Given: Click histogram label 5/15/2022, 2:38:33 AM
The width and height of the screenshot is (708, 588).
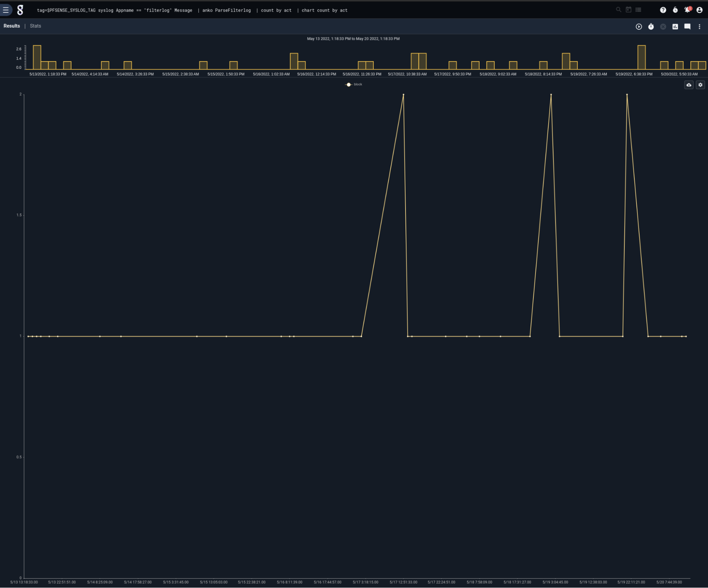Looking at the screenshot, I should tap(181, 74).
